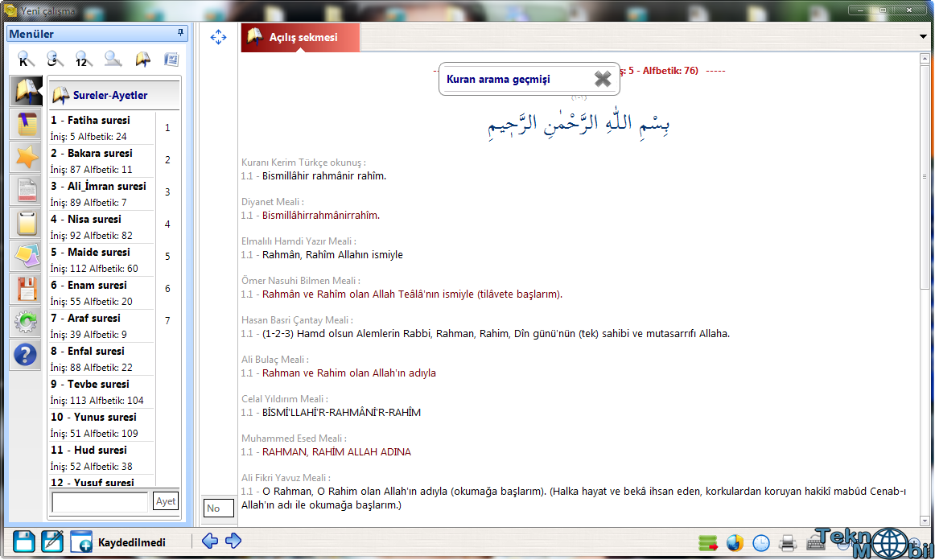The height and width of the screenshot is (560, 935).
Task: Go forward with the right blue arrow
Action: (x=233, y=541)
